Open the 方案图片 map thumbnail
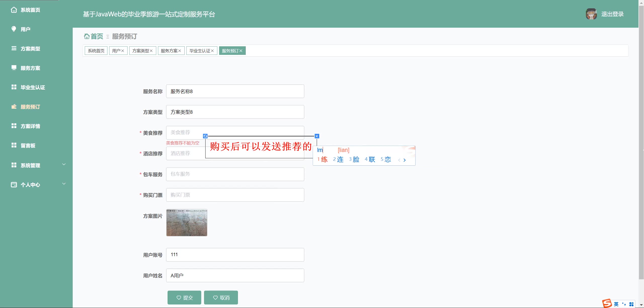 (187, 223)
